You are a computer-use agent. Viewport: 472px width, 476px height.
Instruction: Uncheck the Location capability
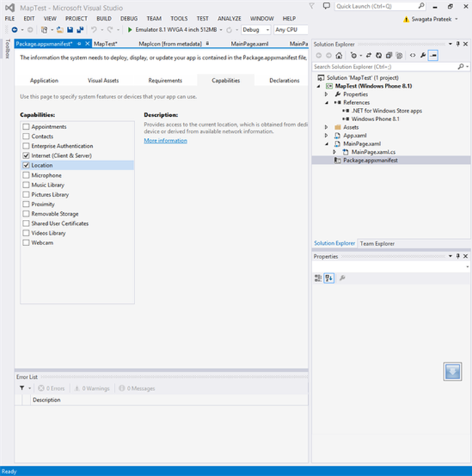pyautogui.click(x=27, y=165)
